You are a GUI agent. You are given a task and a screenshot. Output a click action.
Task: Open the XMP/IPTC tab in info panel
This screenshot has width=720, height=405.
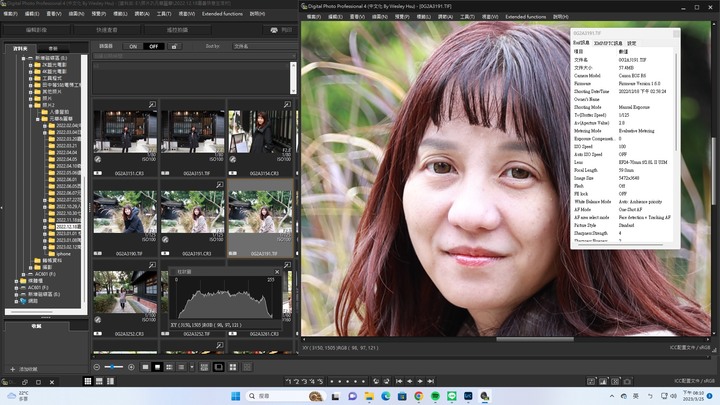[x=608, y=43]
